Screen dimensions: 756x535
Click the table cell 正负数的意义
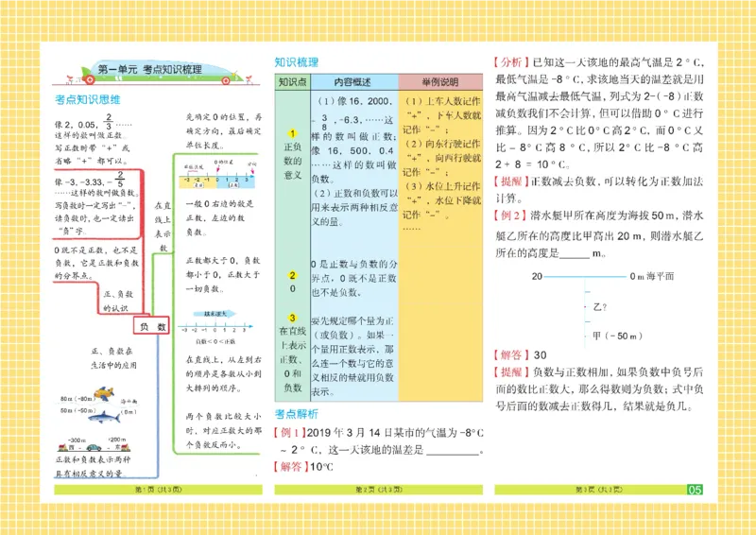[293, 161]
